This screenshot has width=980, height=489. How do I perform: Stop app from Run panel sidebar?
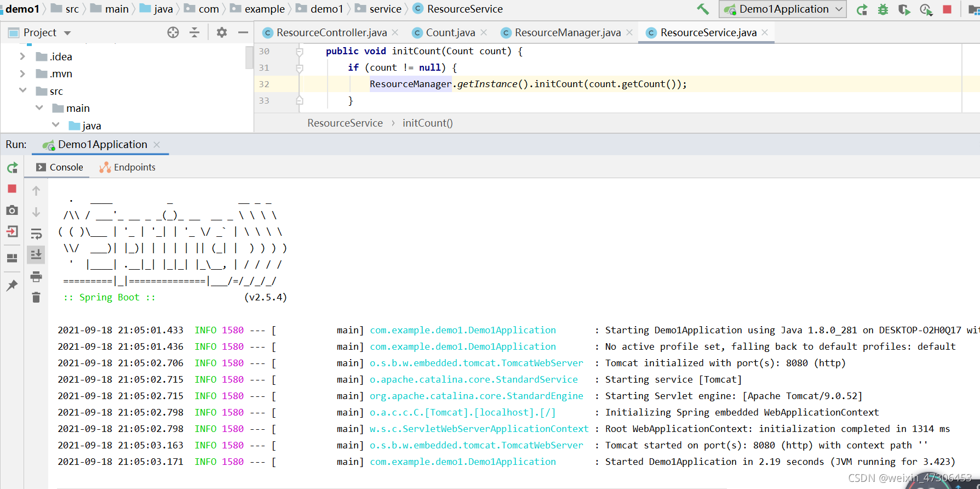pos(12,189)
